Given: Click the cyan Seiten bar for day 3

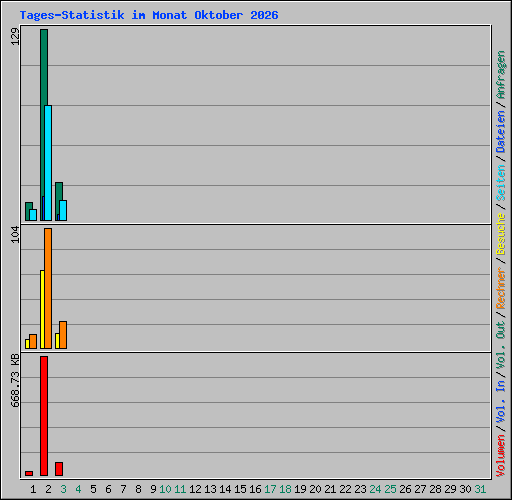Looking at the screenshot, I should 63,210.
